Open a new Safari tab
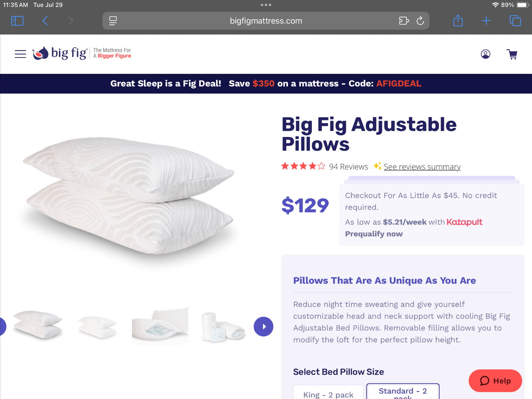The height and width of the screenshot is (399, 532). pos(486,21)
